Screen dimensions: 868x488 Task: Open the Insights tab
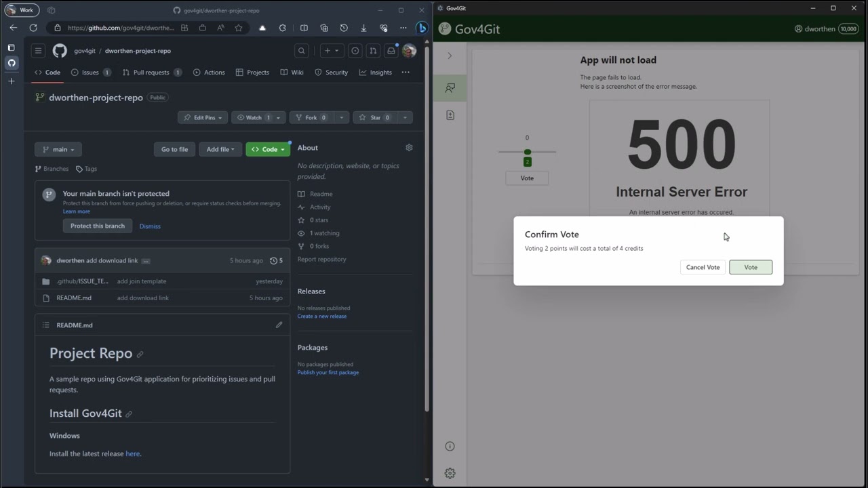pyautogui.click(x=376, y=73)
